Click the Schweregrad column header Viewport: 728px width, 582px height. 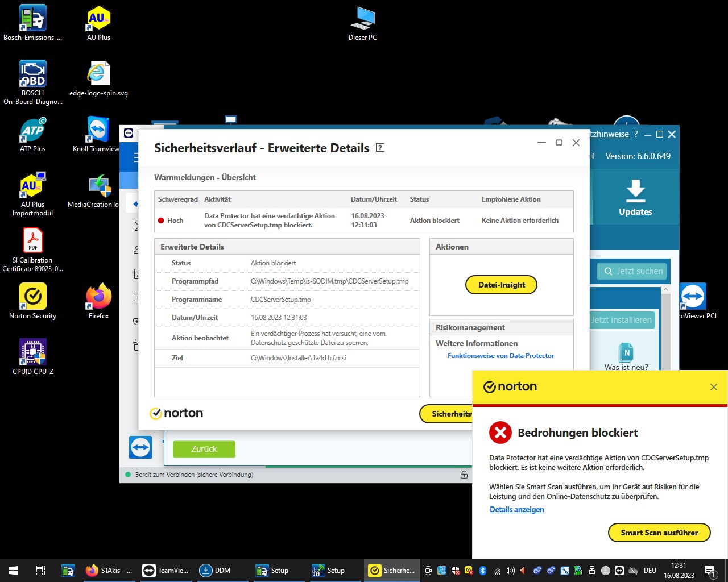click(178, 199)
